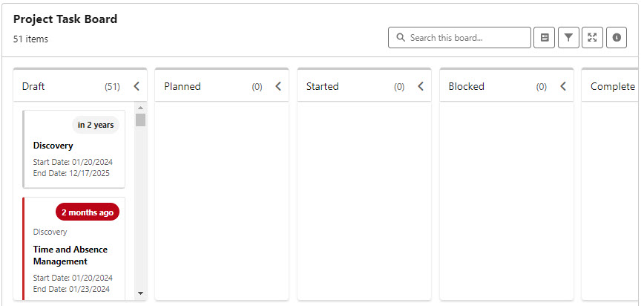Screen dimensions: 644x306
Task: Open the Time and Absence Management card
Action: (x=70, y=255)
